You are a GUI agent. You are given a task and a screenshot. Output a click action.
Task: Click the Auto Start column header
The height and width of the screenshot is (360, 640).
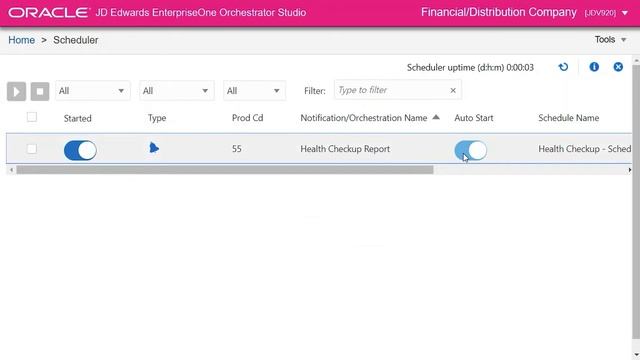(473, 118)
